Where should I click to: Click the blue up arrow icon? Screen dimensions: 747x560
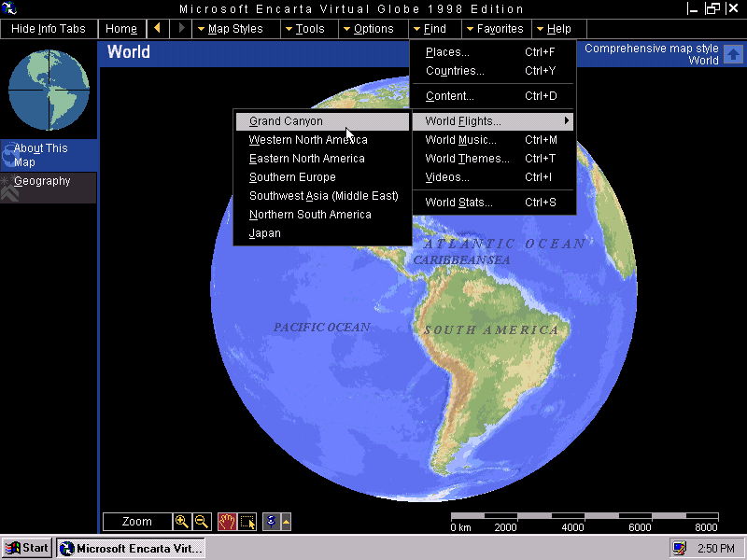pyautogui.click(x=733, y=54)
